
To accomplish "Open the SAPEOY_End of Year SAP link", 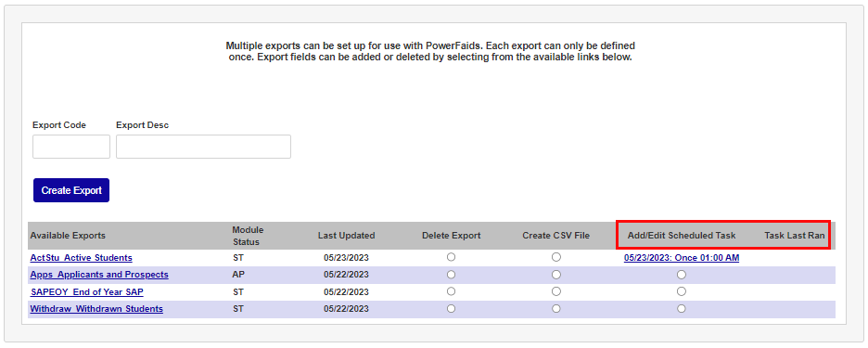I will click(87, 291).
